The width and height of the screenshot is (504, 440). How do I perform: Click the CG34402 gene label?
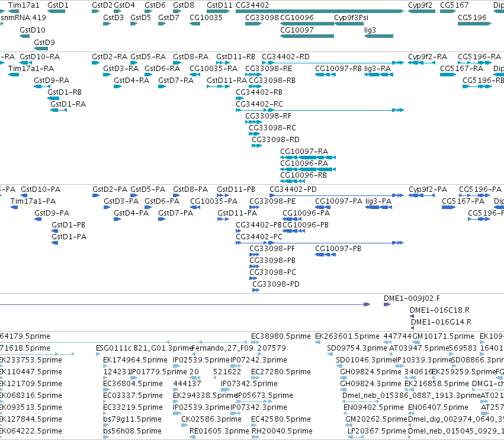coord(252,5)
